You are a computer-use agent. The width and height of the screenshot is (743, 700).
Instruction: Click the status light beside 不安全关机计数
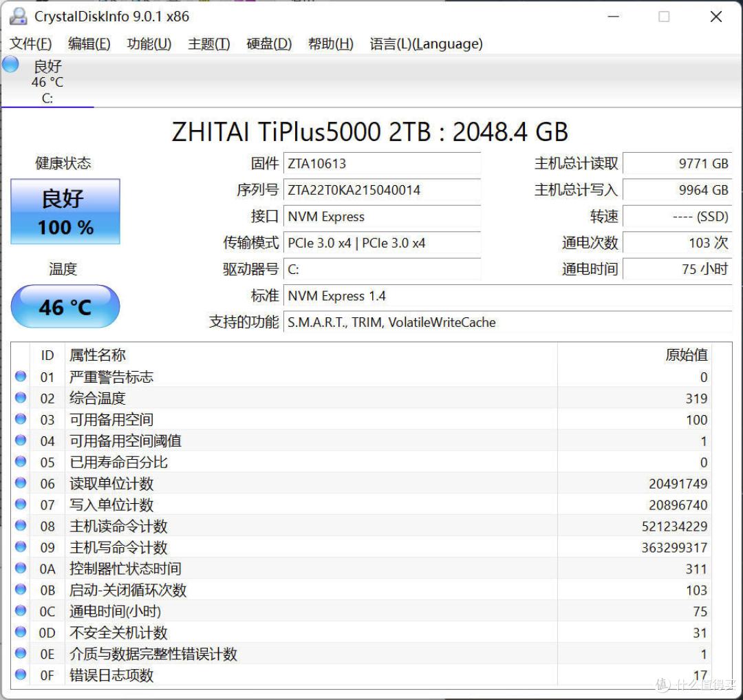pyautogui.click(x=21, y=633)
